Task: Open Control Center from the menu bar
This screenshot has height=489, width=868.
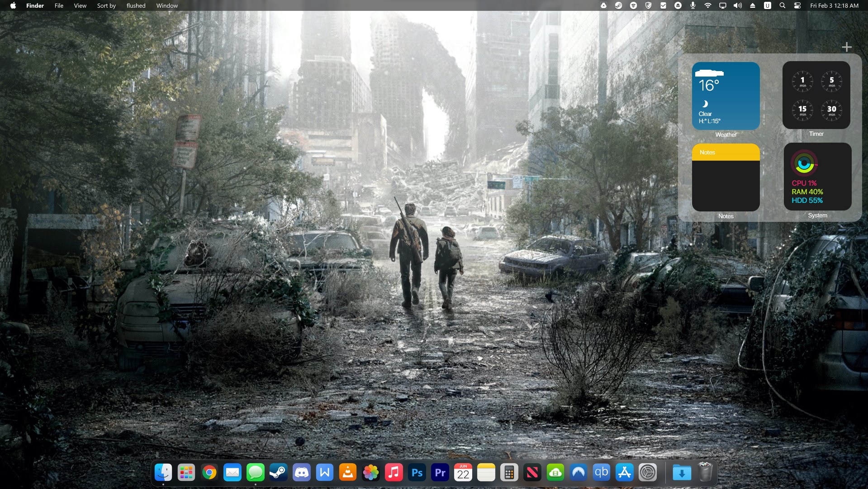Action: click(797, 5)
